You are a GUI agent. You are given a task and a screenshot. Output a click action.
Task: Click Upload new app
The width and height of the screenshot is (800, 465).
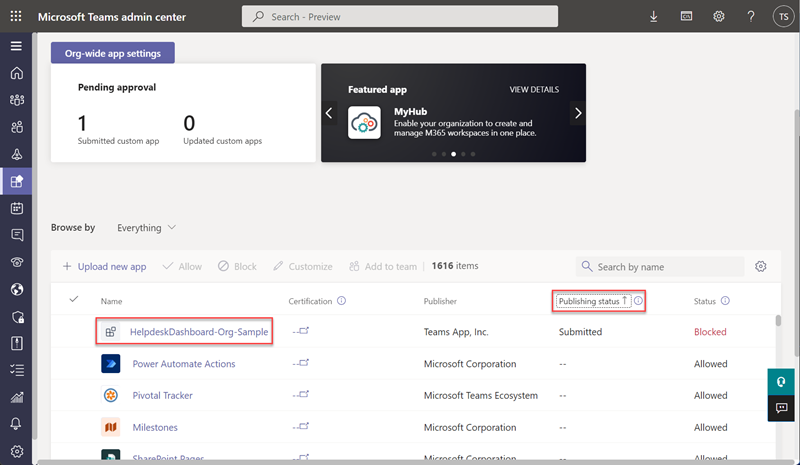tap(105, 266)
